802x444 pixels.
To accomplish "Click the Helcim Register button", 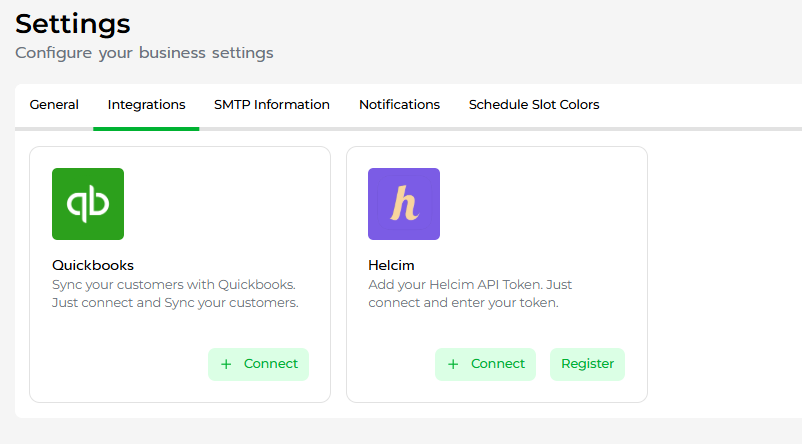I will [587, 364].
